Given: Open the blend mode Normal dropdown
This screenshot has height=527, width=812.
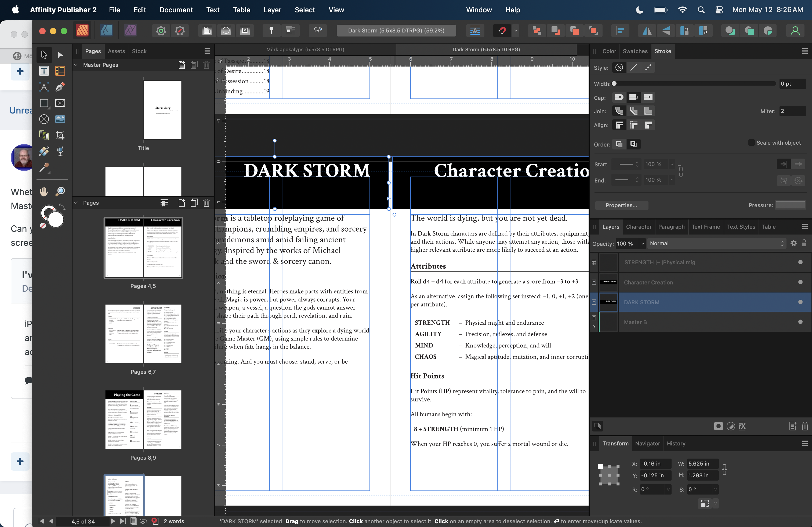Looking at the screenshot, I should (x=716, y=243).
